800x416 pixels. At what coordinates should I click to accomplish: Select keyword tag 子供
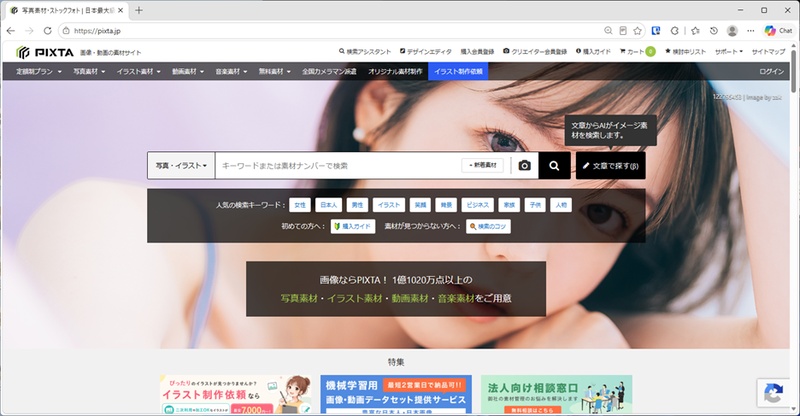[535, 205]
